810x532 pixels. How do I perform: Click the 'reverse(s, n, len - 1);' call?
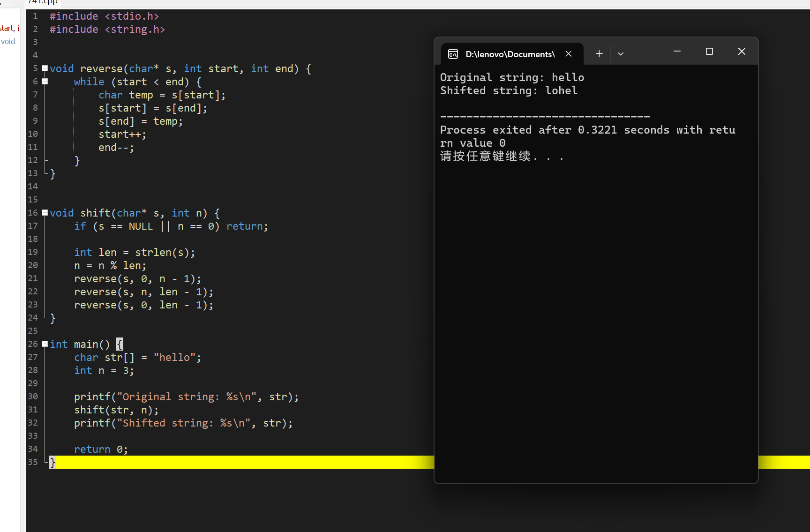pos(144,292)
